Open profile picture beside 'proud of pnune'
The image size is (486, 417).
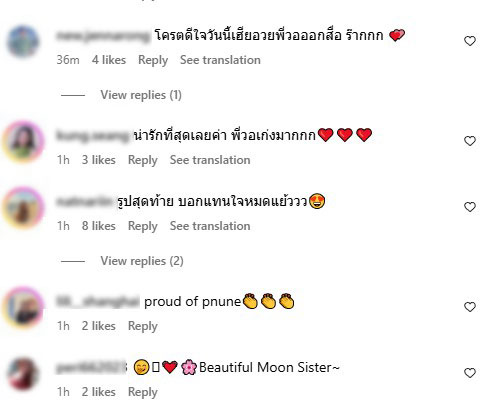[23, 307]
